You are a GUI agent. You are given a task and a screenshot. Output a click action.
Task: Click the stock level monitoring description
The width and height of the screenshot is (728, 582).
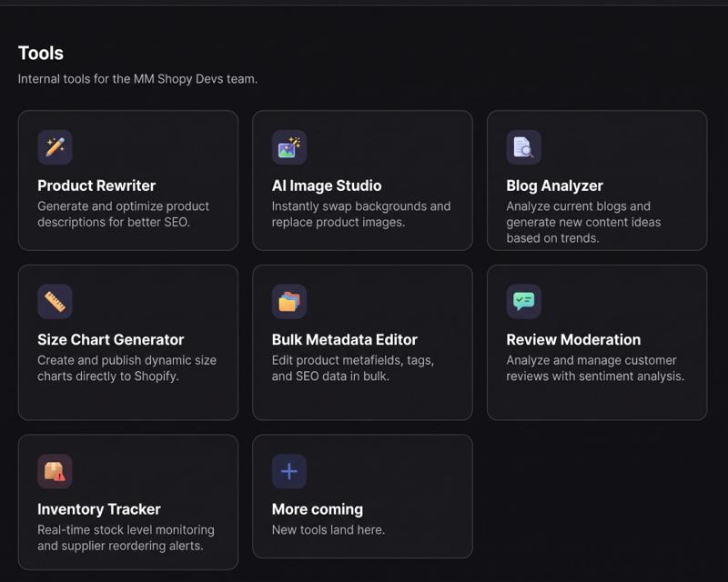126,537
